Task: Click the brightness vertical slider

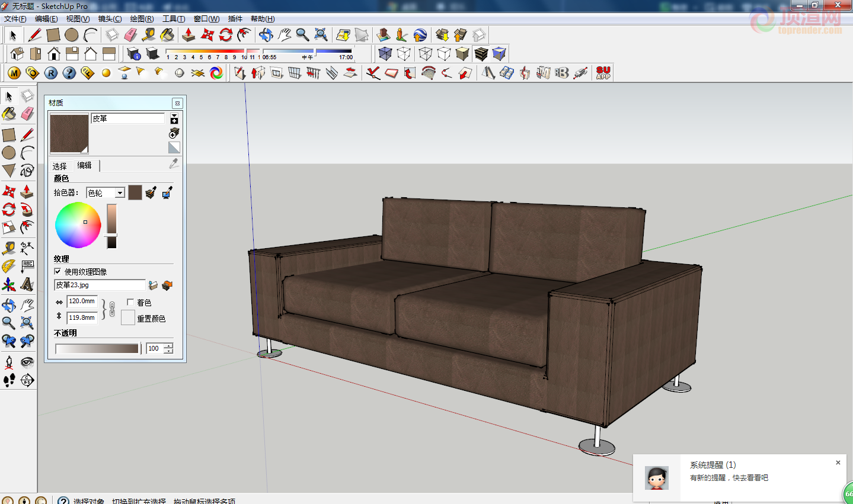Action: 111,226
